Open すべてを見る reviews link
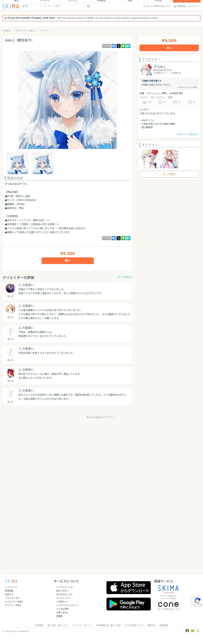The image size is (203, 644). pos(125,277)
